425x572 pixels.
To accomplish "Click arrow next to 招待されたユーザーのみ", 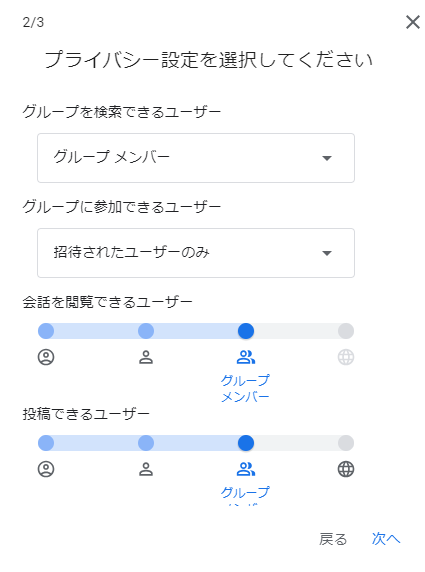I will tap(327, 253).
